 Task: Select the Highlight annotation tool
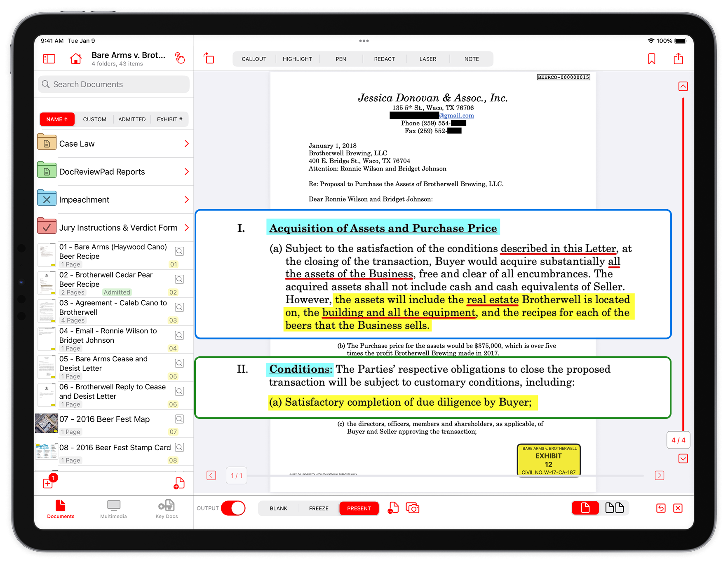click(297, 58)
